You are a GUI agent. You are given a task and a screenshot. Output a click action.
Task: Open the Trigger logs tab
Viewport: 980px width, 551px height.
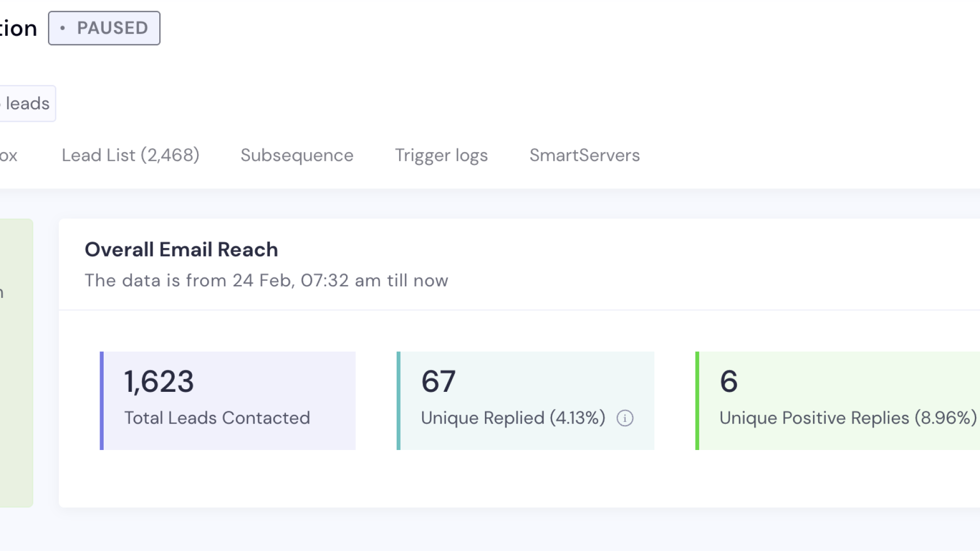point(441,155)
